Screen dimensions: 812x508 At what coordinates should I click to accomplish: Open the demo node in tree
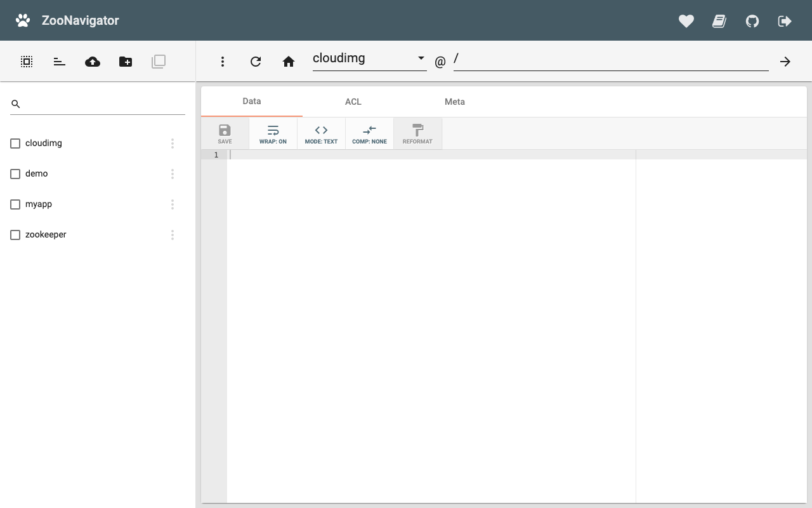pos(37,173)
